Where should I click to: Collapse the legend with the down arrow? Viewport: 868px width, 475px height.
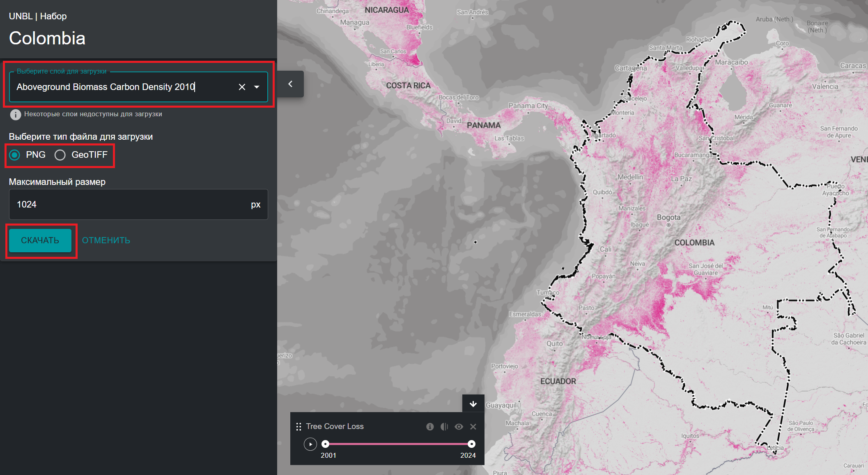(x=473, y=404)
